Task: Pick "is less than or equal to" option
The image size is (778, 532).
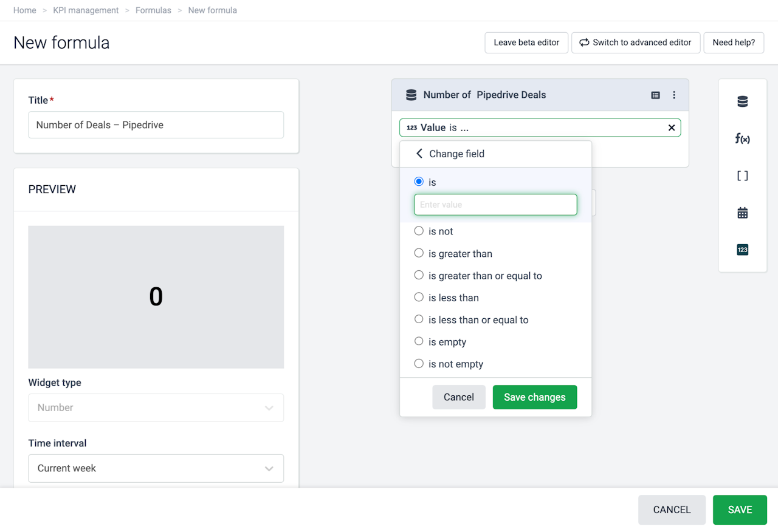Action: tap(419, 319)
